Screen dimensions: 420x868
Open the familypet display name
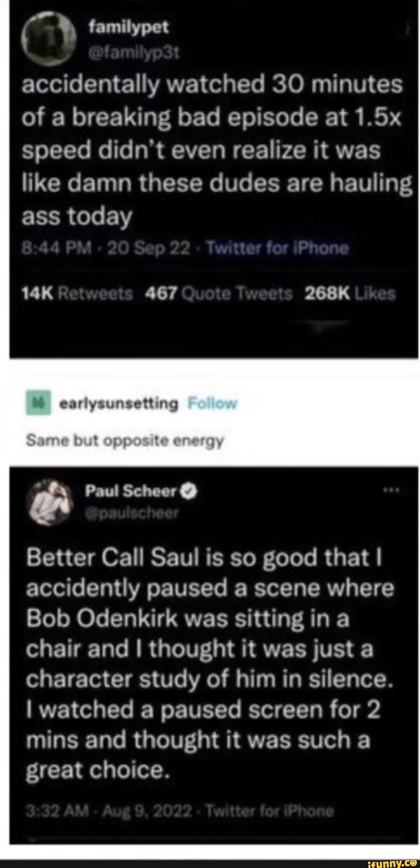point(129,28)
